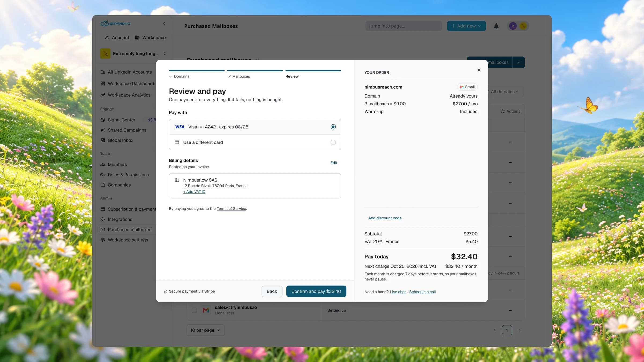Open notifications bell icon
The image size is (644, 362).
click(496, 26)
